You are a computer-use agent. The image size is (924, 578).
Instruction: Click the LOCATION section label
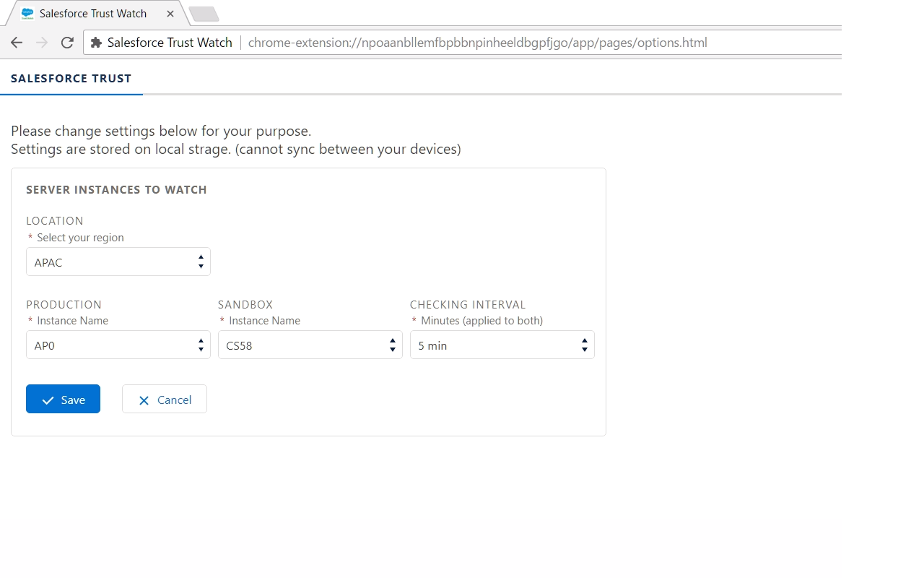(x=55, y=221)
